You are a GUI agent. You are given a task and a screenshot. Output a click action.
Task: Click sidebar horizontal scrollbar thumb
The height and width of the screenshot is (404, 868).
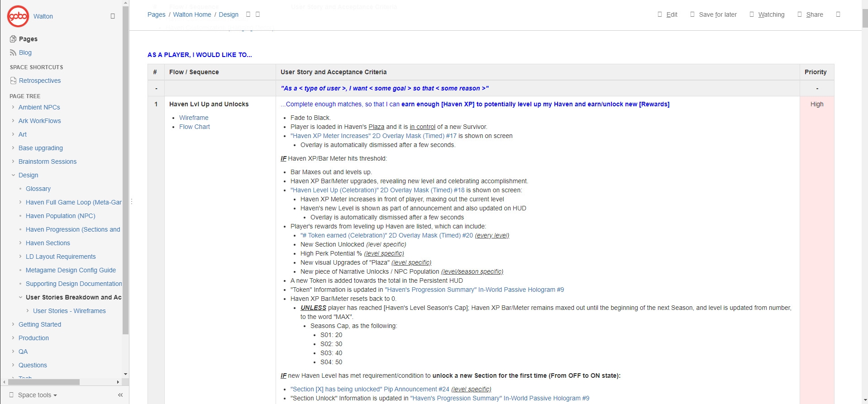[44, 382]
